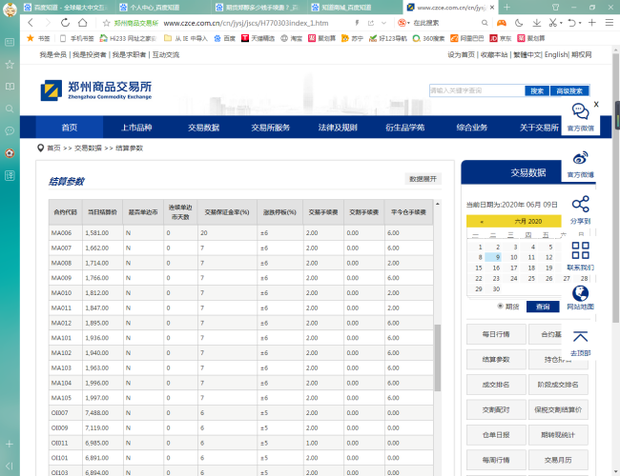Screen dimensions: 620x476
Task: Open the 交易数据 navigation menu
Action: (x=203, y=128)
